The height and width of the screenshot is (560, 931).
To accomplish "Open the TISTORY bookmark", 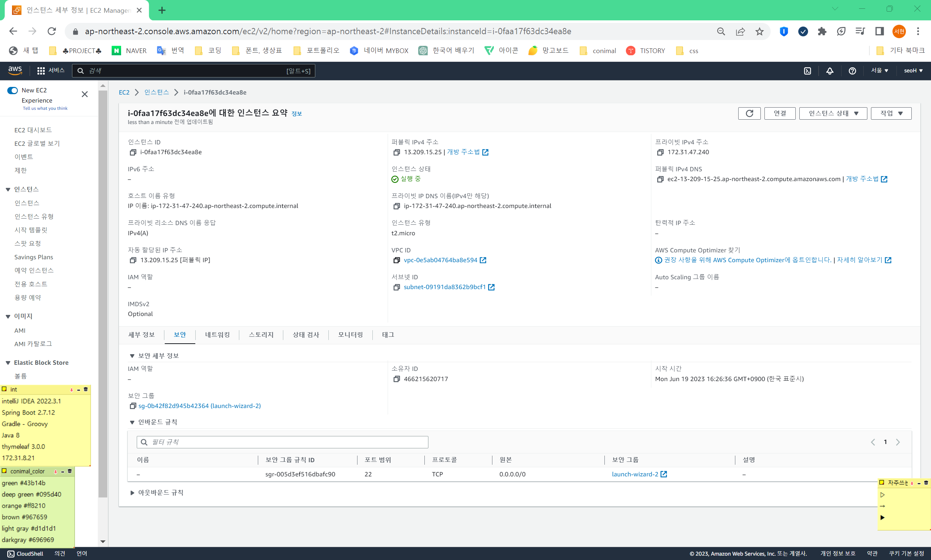I will coord(645,51).
